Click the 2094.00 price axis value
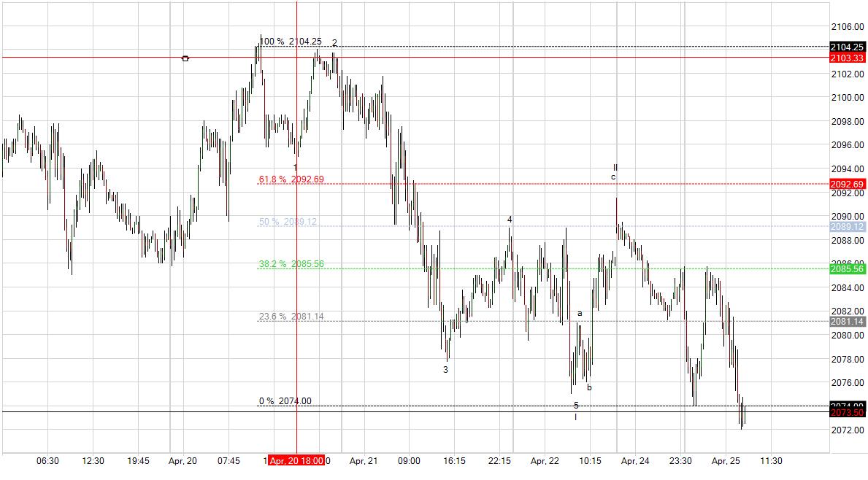The height and width of the screenshot is (480, 868). click(848, 169)
